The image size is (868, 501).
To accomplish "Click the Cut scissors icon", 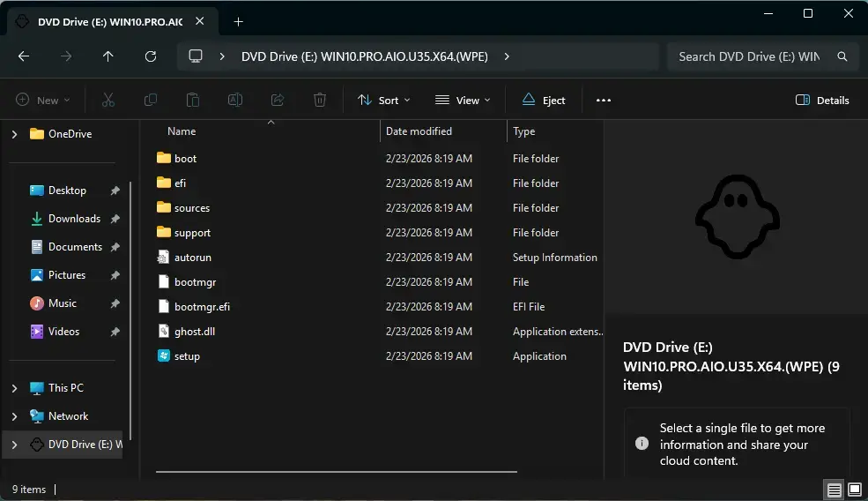I will pyautogui.click(x=108, y=100).
